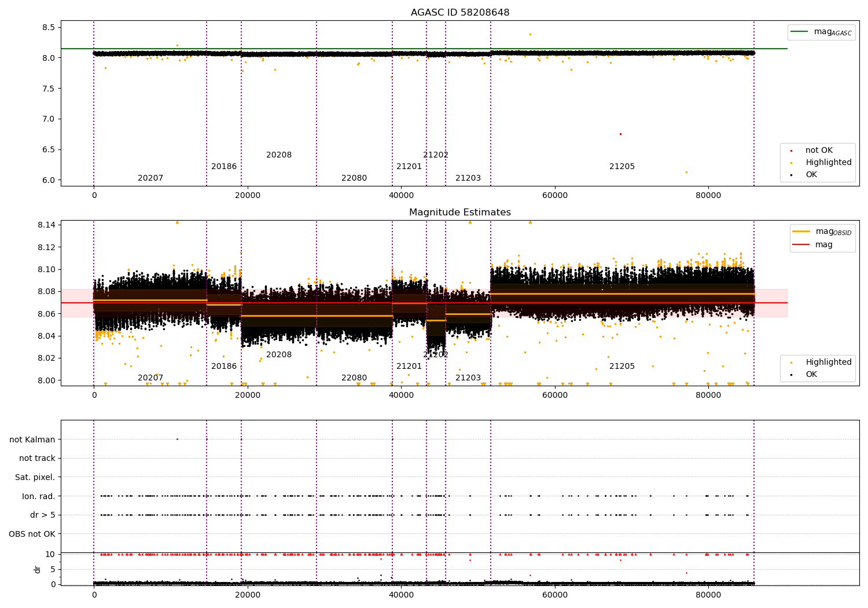Click Highlighted in the AGASC ID plot legend
Screen dimensions: 868x608
pyautogui.click(x=829, y=163)
